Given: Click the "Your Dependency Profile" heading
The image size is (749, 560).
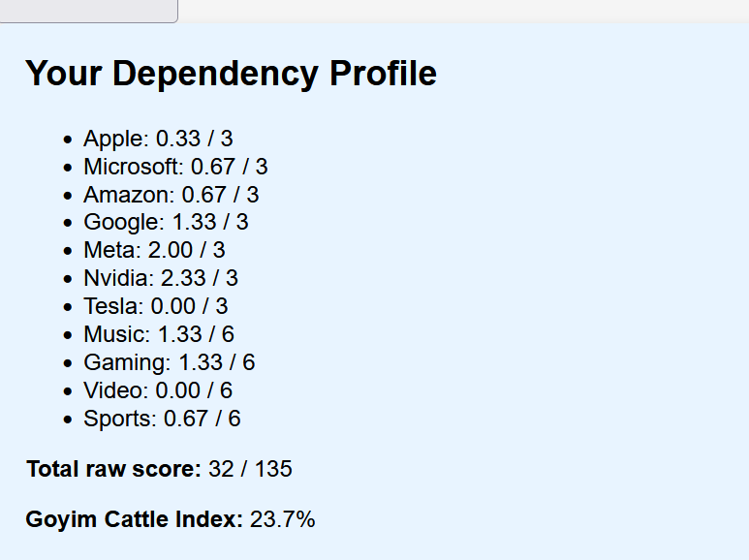Looking at the screenshot, I should click(x=231, y=74).
